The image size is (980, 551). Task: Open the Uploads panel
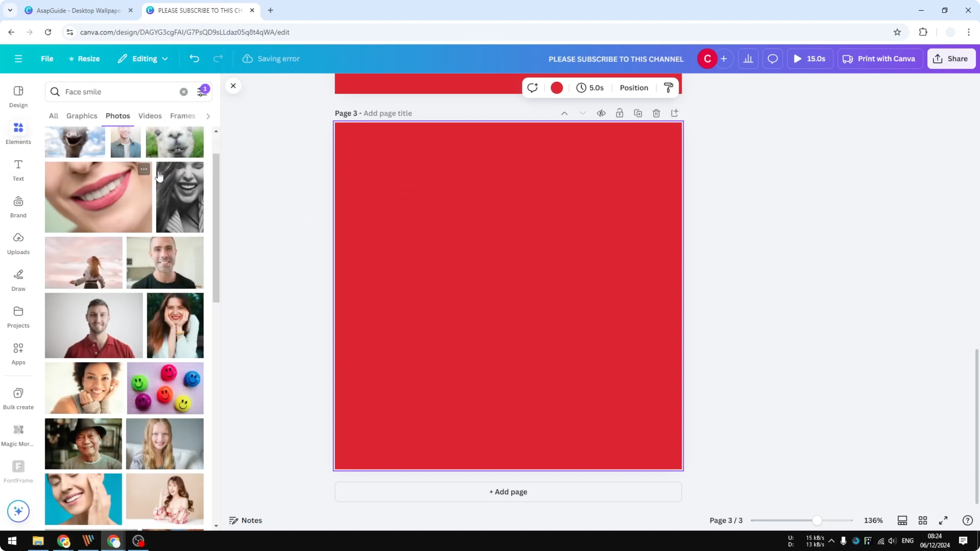point(18,243)
